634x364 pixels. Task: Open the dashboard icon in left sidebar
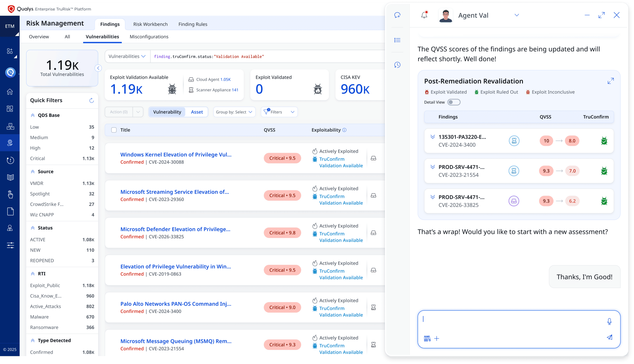click(10, 109)
